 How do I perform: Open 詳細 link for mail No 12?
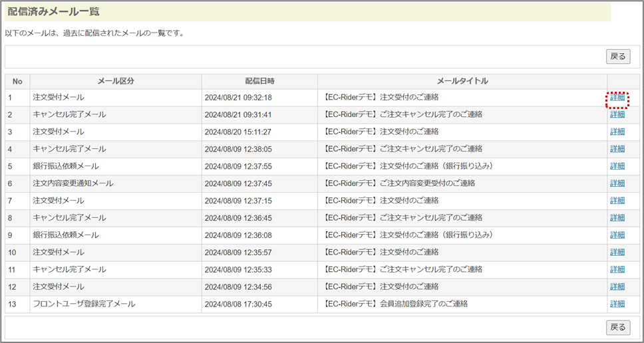point(617,286)
